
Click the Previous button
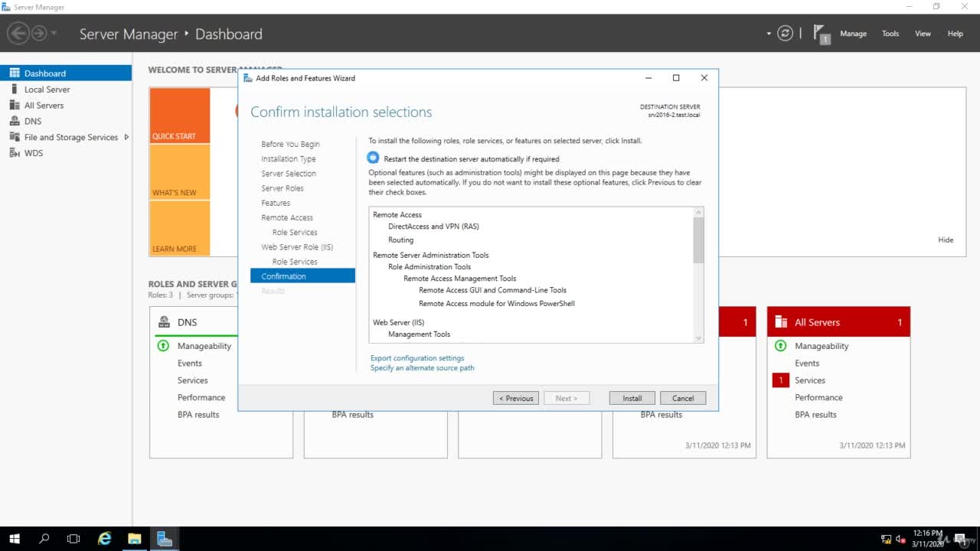pyautogui.click(x=516, y=398)
